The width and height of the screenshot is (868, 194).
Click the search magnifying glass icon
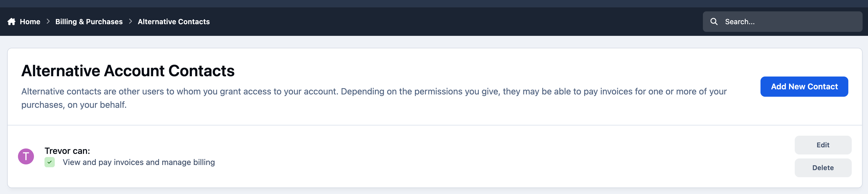tap(714, 22)
